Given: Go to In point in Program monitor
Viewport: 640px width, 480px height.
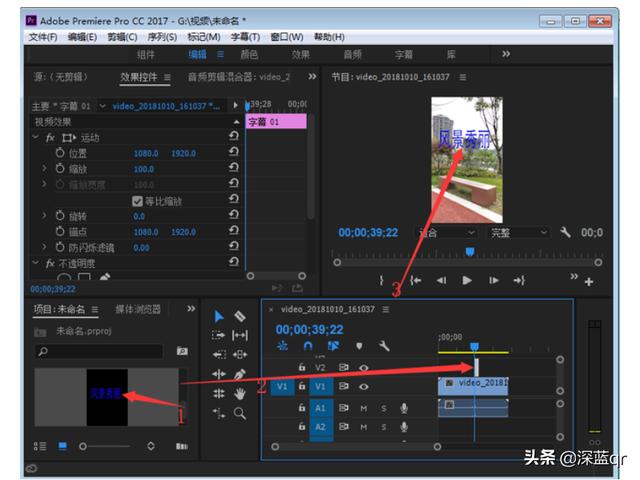Looking at the screenshot, I should click(416, 280).
